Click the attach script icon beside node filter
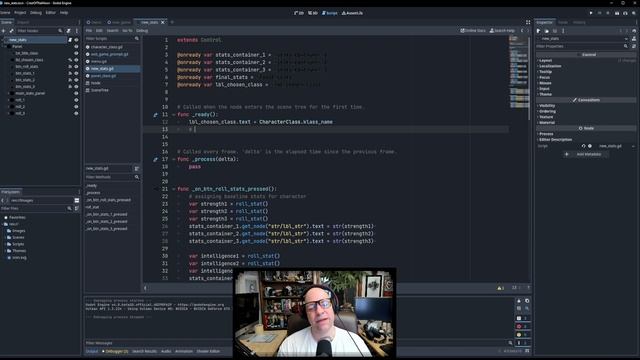Image resolution: width=640 pixels, height=360 pixels. [x=69, y=31]
